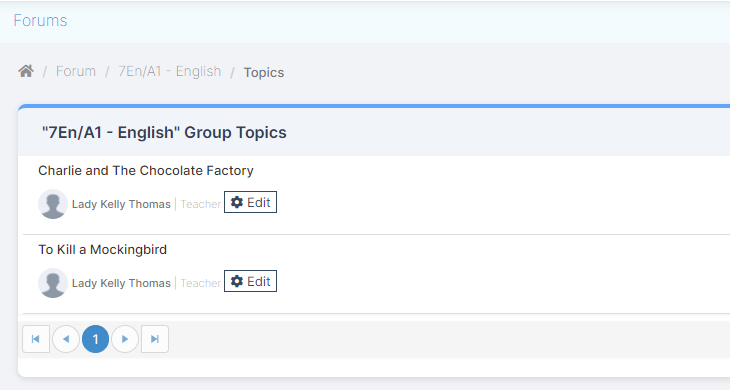This screenshot has width=730, height=390.
Task: Click avatar of Mockingbird topic author
Action: (x=53, y=283)
